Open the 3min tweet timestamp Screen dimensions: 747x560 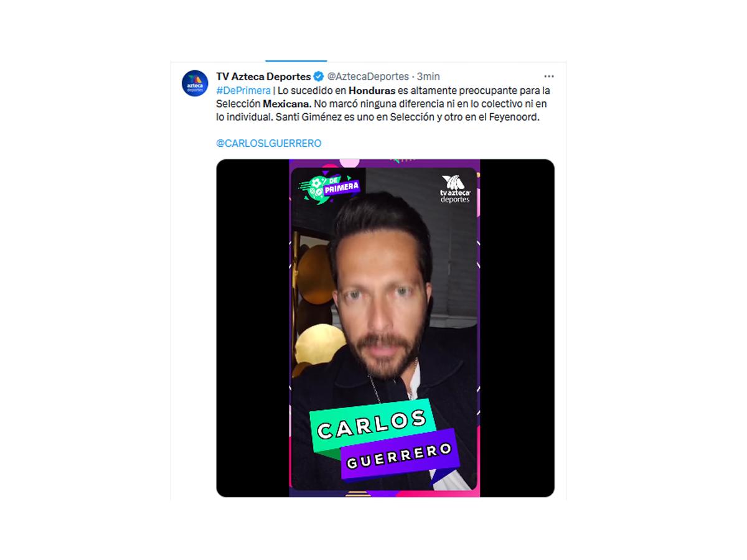[x=428, y=77]
